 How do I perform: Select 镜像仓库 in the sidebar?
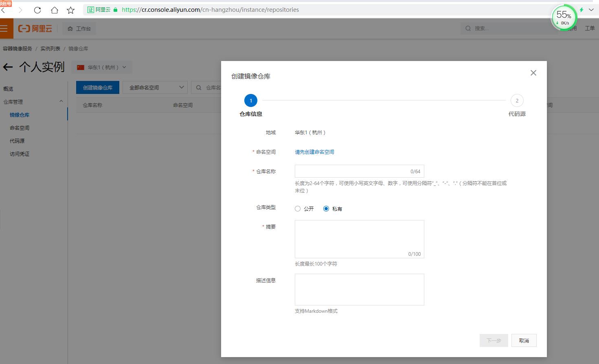(x=20, y=115)
